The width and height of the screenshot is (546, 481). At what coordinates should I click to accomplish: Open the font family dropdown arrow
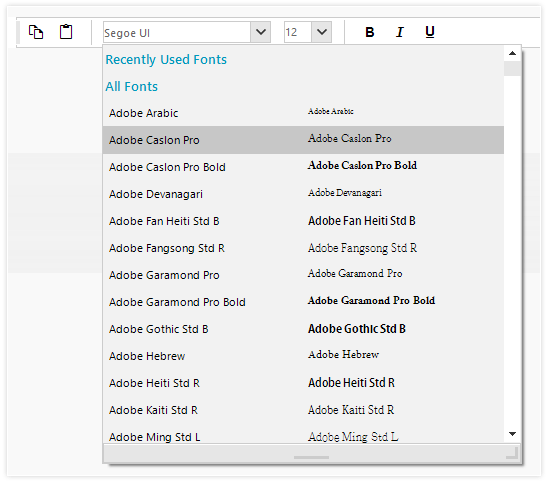click(261, 32)
